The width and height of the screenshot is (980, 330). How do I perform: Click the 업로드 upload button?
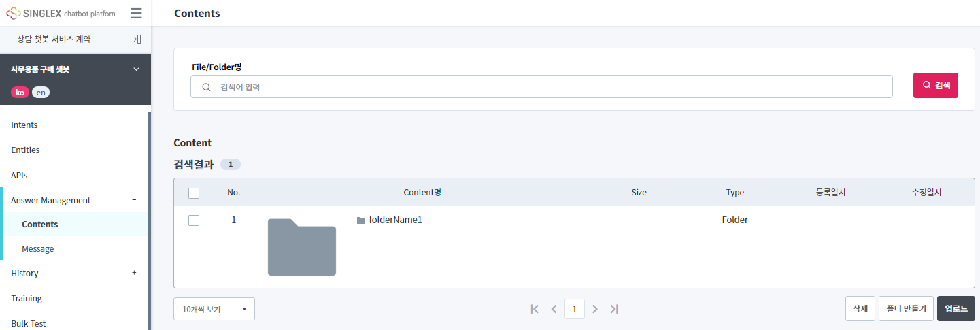click(956, 308)
